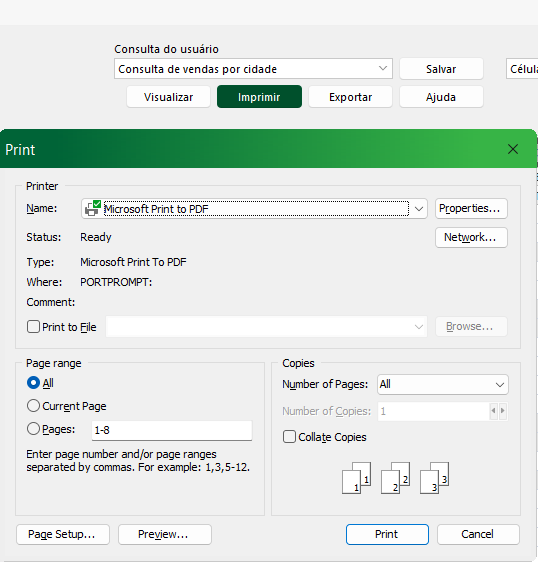Tick the Collate Copies checkbox
Viewport: 538px width, 562px height.
(x=289, y=437)
